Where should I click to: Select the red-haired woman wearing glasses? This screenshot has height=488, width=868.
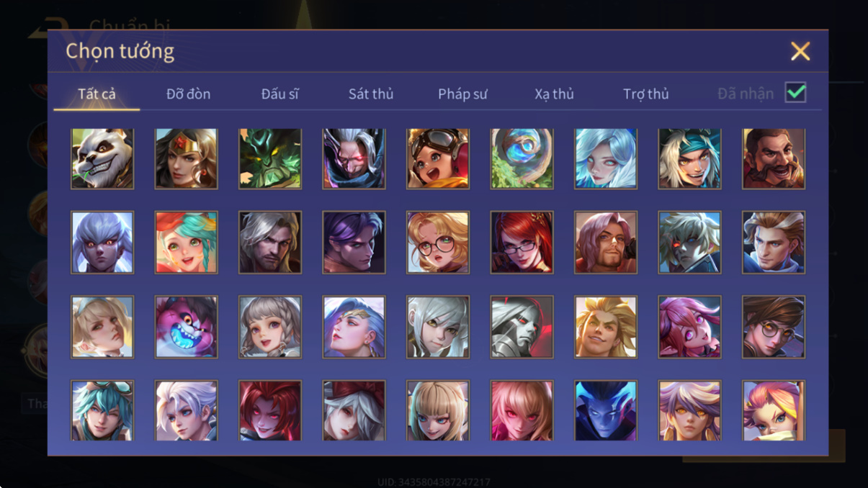(x=522, y=243)
